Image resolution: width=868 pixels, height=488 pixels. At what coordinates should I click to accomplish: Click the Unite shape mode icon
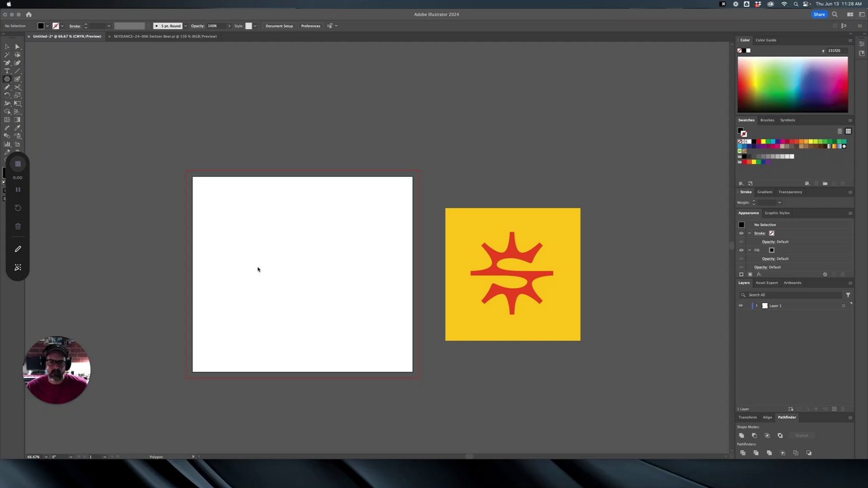click(x=742, y=436)
